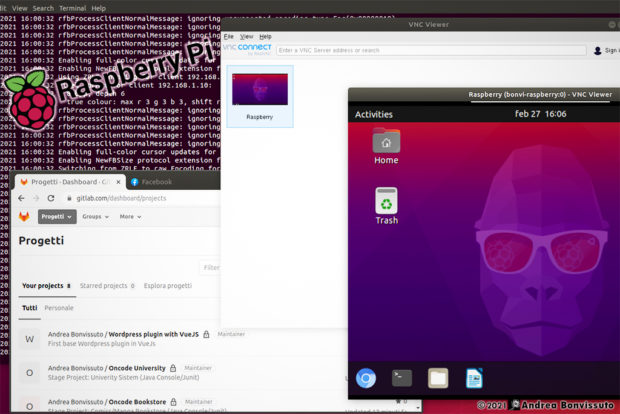Open the Oncode University project link
The image size is (620, 414).
click(137, 368)
